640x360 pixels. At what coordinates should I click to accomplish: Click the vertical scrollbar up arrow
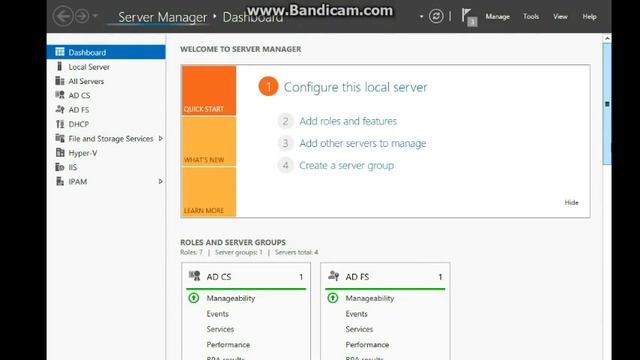pos(607,38)
